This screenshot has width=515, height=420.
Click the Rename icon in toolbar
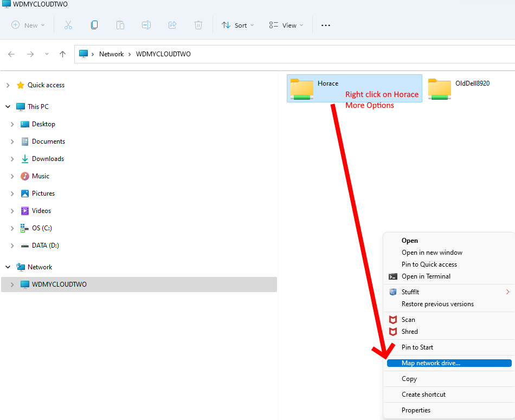[x=146, y=25]
